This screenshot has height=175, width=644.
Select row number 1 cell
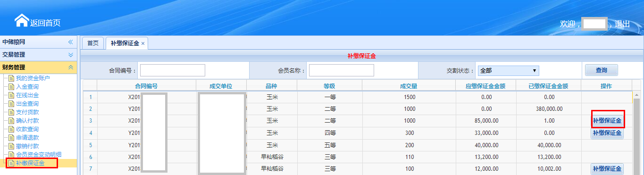[90, 97]
